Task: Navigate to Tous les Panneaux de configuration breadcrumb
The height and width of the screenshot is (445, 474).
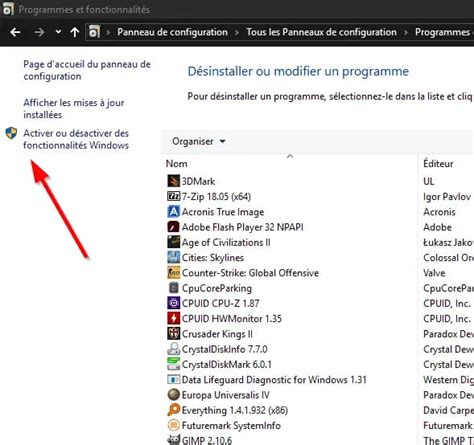Action: pyautogui.click(x=321, y=32)
